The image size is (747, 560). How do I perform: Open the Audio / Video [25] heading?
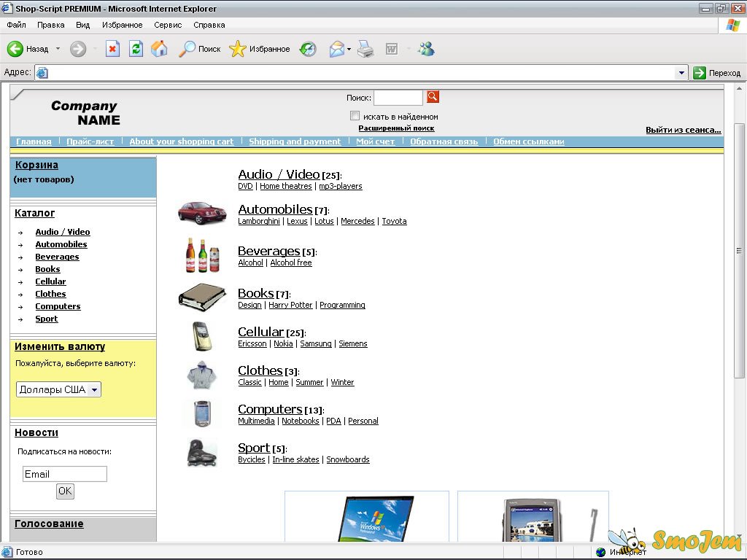click(290, 174)
